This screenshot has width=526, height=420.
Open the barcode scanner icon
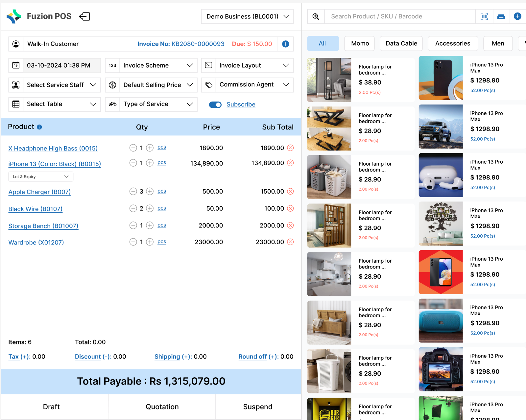pyautogui.click(x=484, y=16)
